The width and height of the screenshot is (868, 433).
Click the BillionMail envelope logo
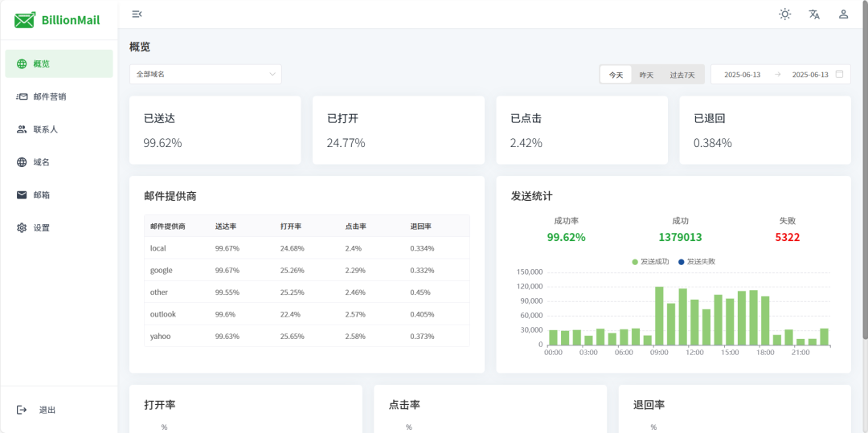tap(25, 20)
